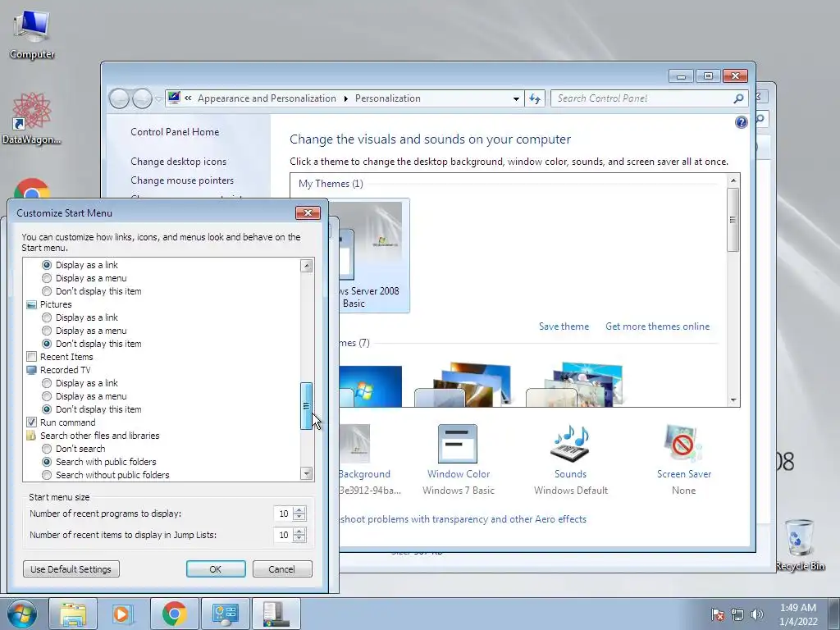Uncheck the Run command checkbox
The image size is (840, 630).
click(32, 422)
